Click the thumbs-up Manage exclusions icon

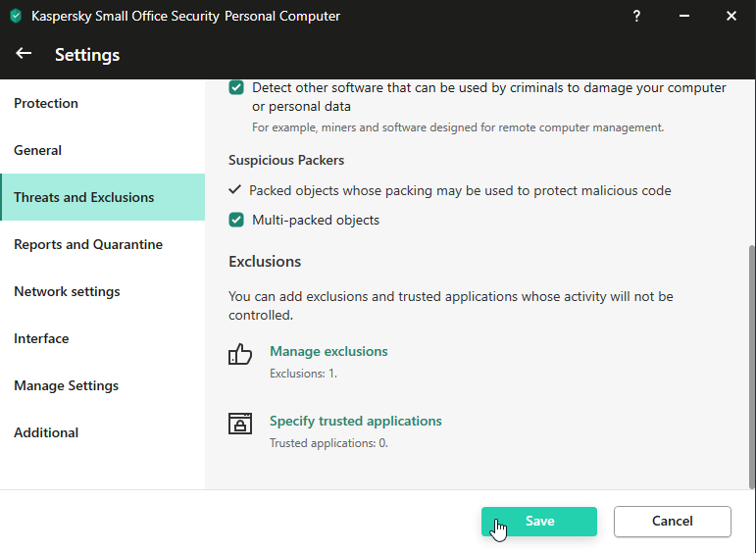point(240,354)
